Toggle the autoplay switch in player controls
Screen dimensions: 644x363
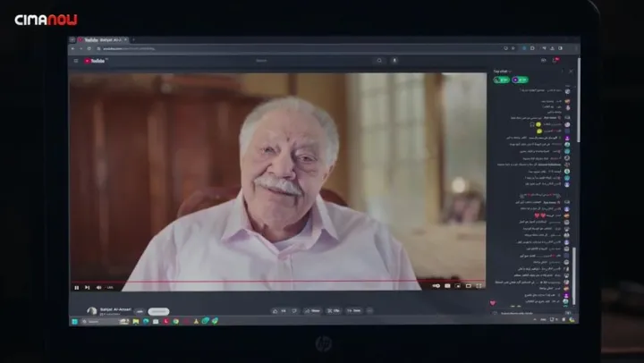pyautogui.click(x=436, y=286)
